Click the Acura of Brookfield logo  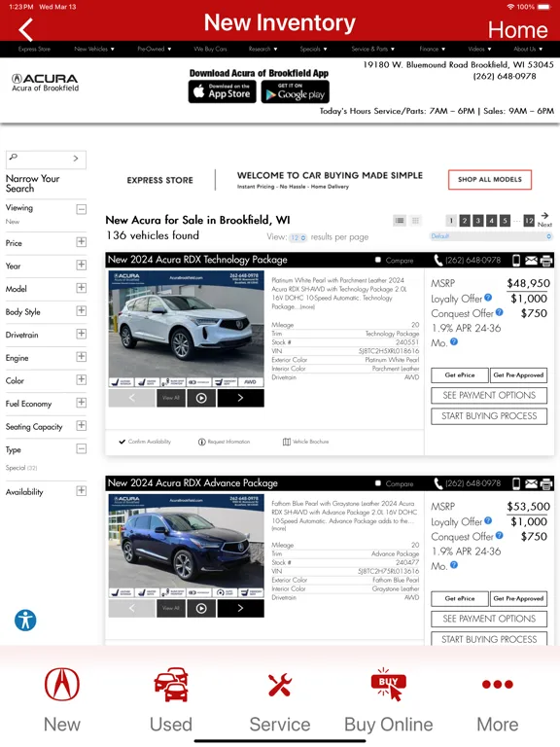46,82
